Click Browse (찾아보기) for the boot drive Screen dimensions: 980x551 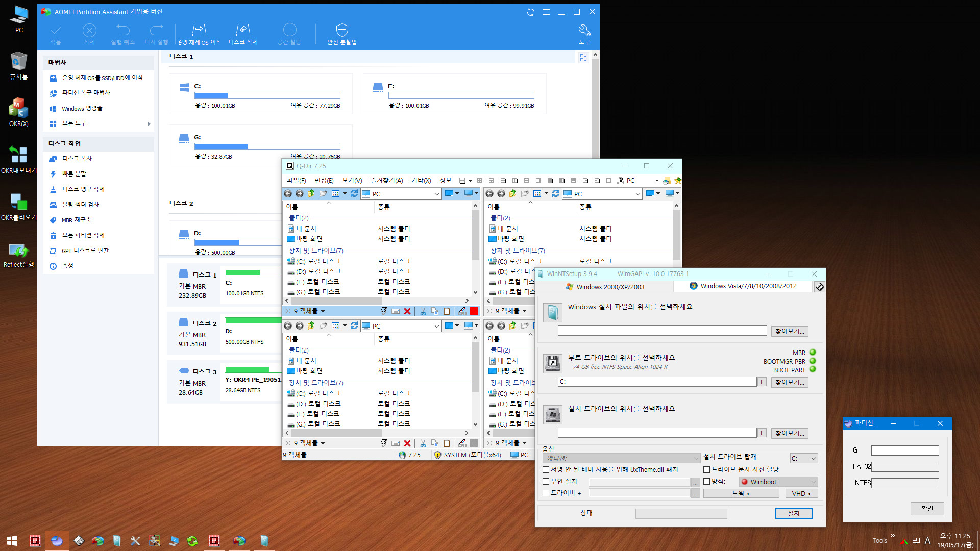pos(790,382)
